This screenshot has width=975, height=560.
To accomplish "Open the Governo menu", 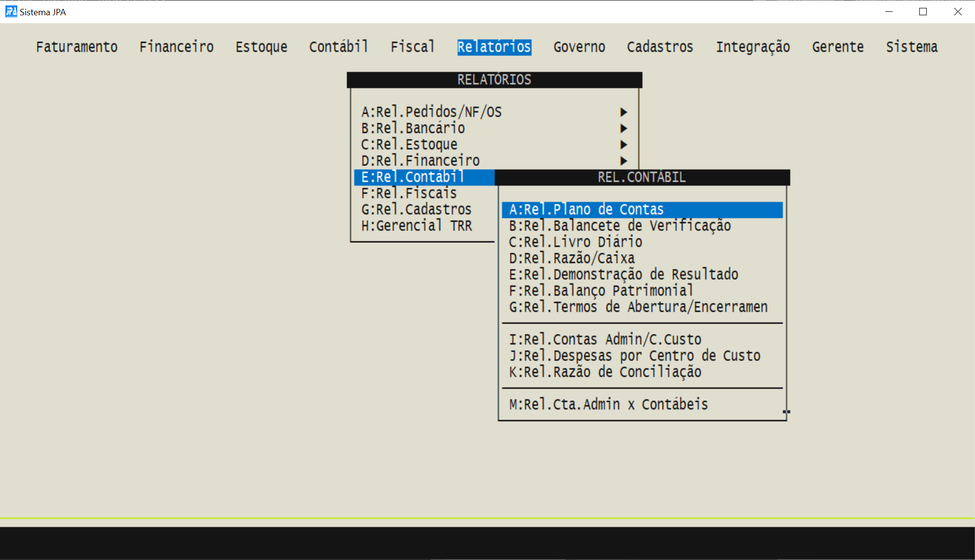I will (x=579, y=47).
